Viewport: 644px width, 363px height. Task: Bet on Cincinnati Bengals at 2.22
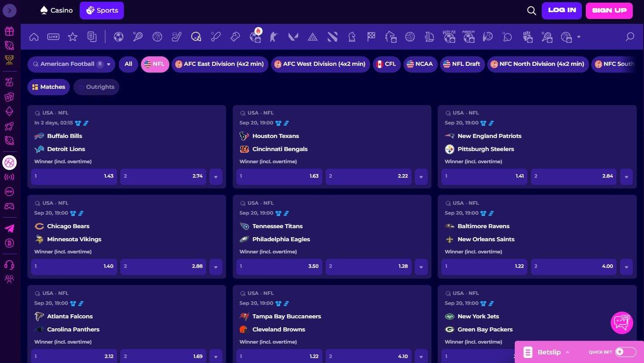tap(368, 177)
